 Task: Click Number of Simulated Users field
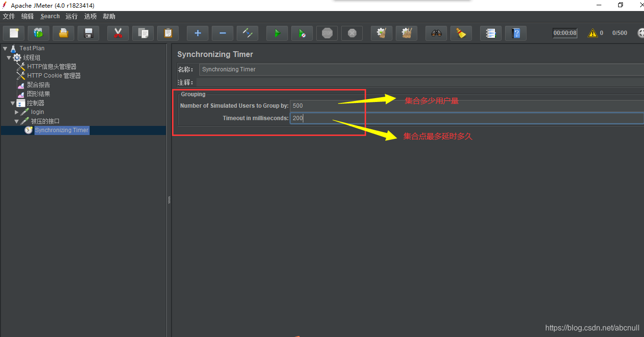coord(467,106)
